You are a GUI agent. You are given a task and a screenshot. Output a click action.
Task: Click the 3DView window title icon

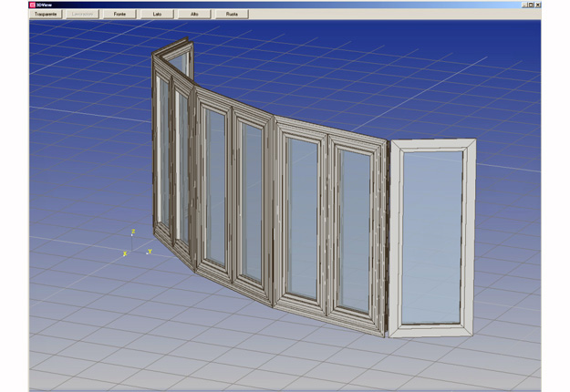32,5
